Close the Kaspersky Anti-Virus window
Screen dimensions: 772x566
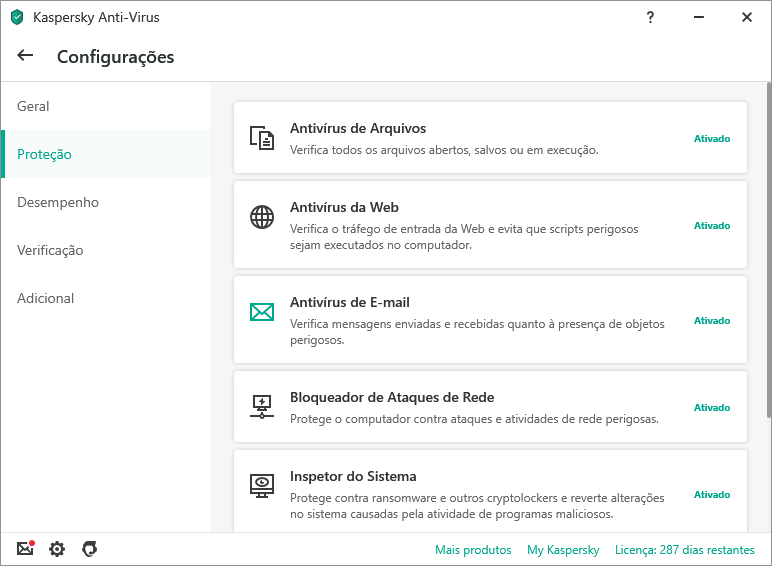pos(747,17)
